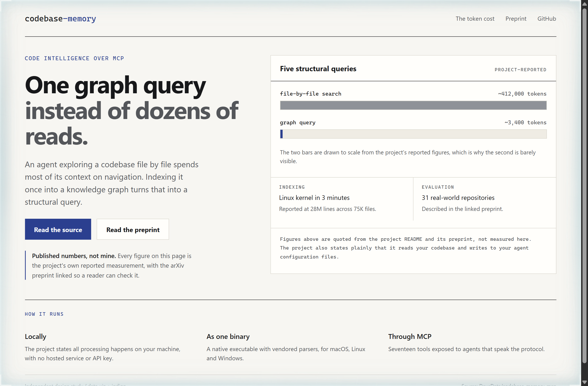Click Seventeen tools exposed description
The image size is (588, 386).
click(x=466, y=349)
